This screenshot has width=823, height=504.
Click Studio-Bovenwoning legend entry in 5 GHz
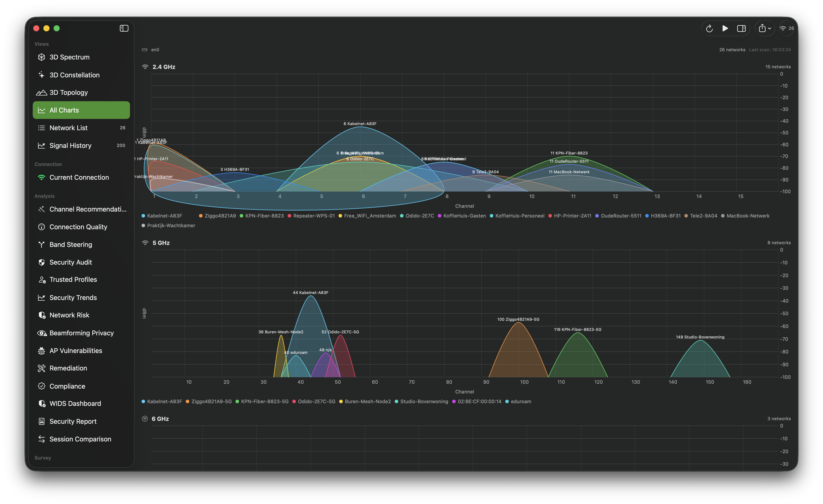coord(421,401)
